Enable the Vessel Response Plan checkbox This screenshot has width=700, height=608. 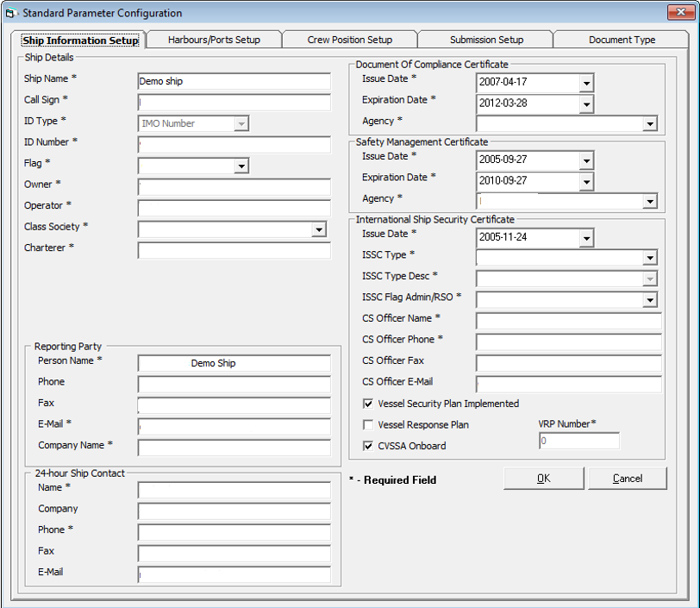click(x=368, y=423)
